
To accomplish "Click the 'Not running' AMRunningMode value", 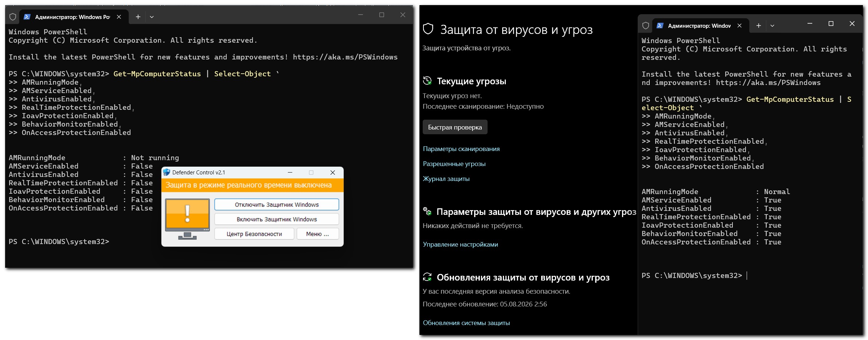I will tap(155, 158).
